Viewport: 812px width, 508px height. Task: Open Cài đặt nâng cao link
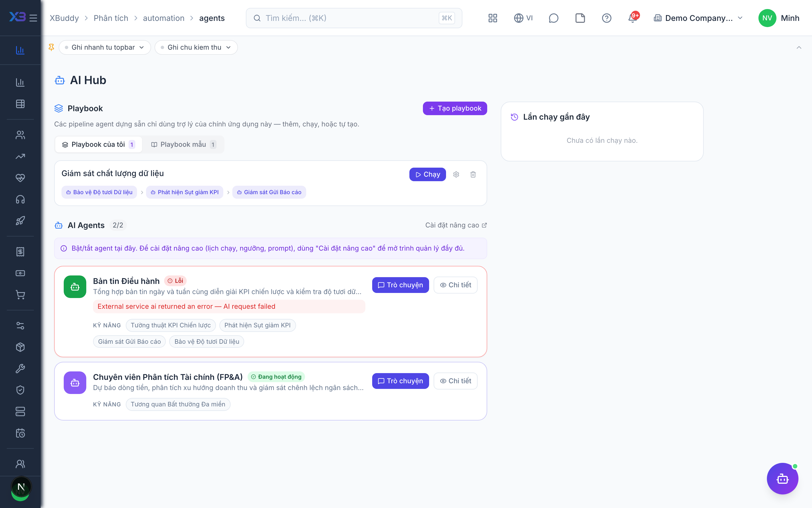[x=456, y=225]
